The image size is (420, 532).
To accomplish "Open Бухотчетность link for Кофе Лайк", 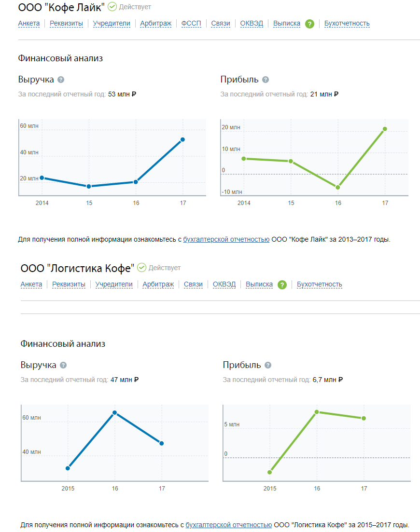I will coord(347,23).
